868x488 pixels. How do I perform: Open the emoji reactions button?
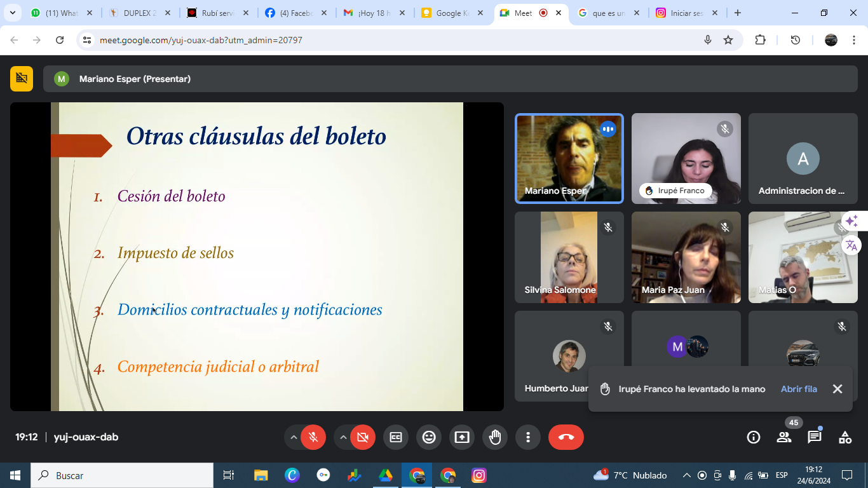429,437
